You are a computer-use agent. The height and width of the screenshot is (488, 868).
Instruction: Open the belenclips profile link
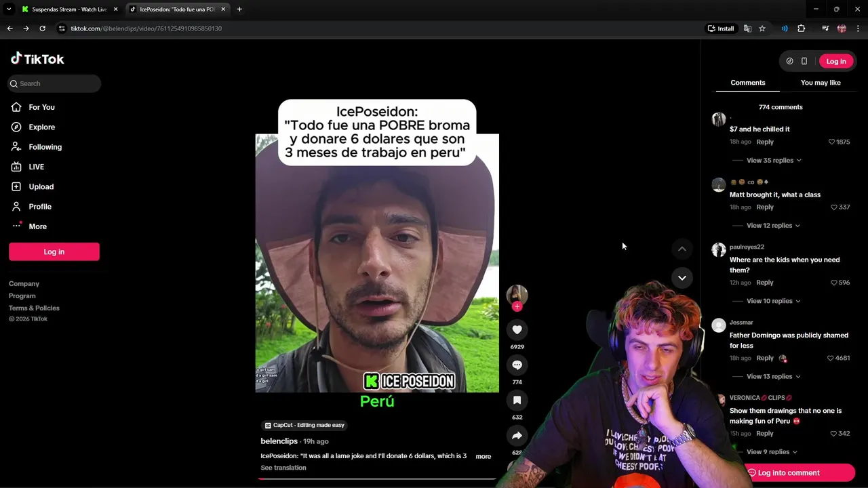(x=279, y=441)
